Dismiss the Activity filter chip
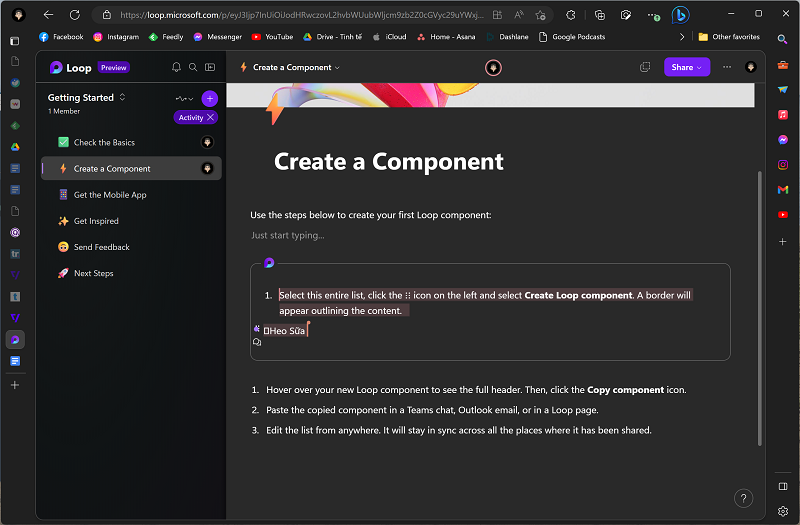Image resolution: width=800 pixels, height=525 pixels. 211,117
